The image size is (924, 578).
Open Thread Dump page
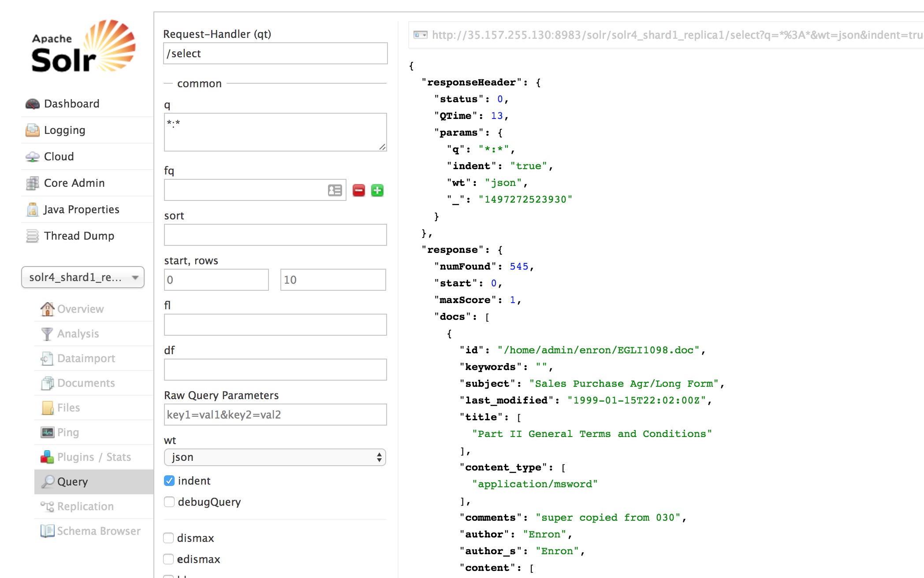pyautogui.click(x=79, y=236)
